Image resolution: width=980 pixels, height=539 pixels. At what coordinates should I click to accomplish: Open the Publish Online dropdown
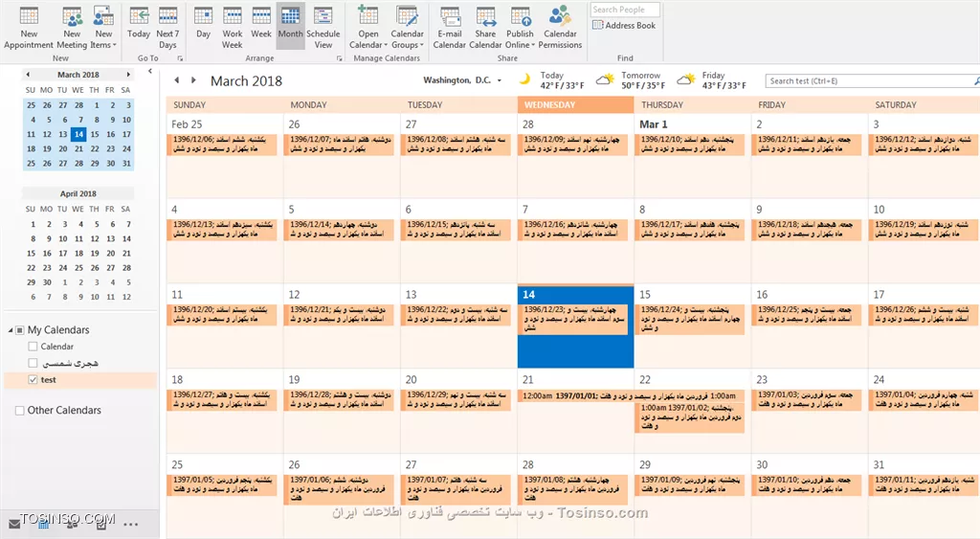520,28
